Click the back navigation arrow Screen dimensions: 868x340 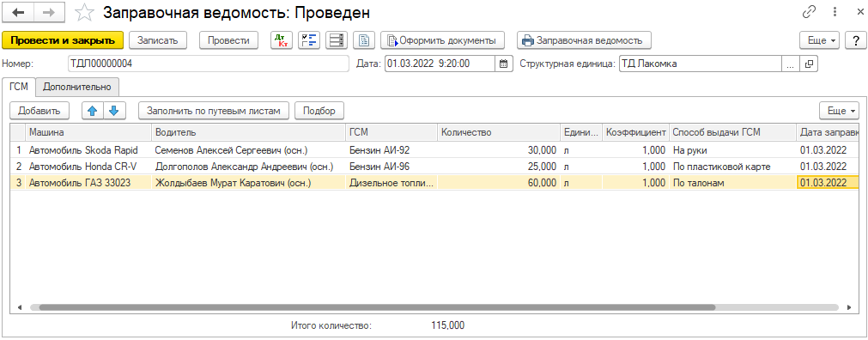(x=18, y=12)
